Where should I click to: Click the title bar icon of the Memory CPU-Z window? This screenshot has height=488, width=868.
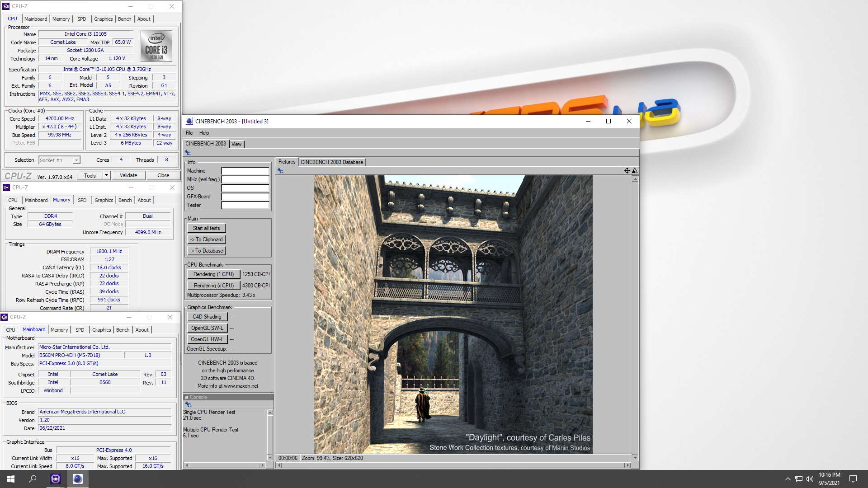tap(6, 188)
